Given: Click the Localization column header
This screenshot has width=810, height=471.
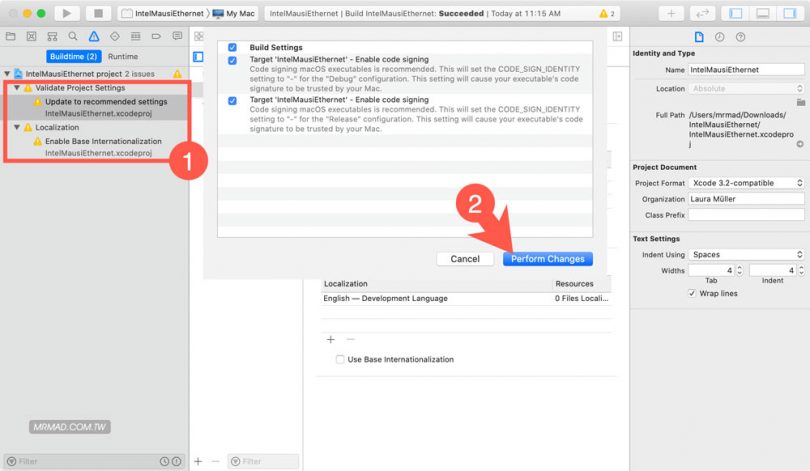Looking at the screenshot, I should (x=346, y=284).
